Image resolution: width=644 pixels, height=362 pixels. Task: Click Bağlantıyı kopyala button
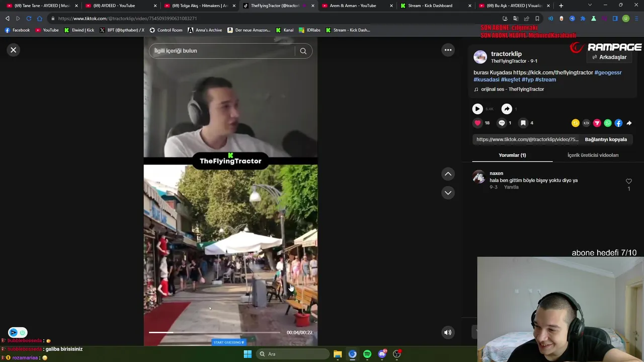606,139
